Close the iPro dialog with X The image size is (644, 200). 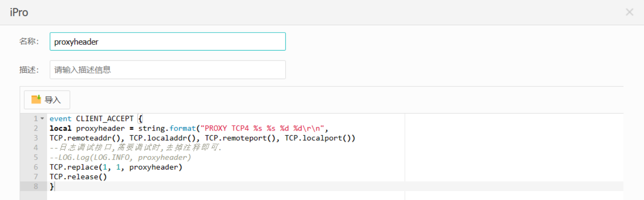629,12
